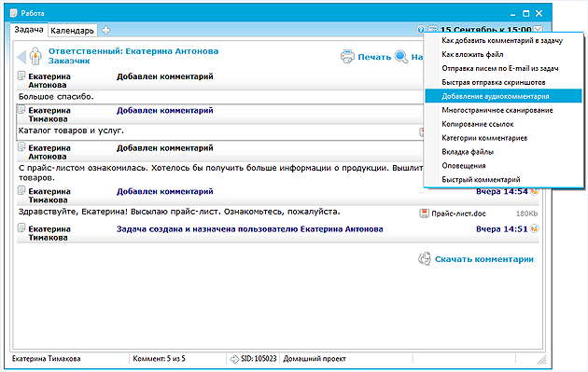Click the back arrow beside Ответственный
This screenshot has width=588, height=372.
click(x=21, y=57)
